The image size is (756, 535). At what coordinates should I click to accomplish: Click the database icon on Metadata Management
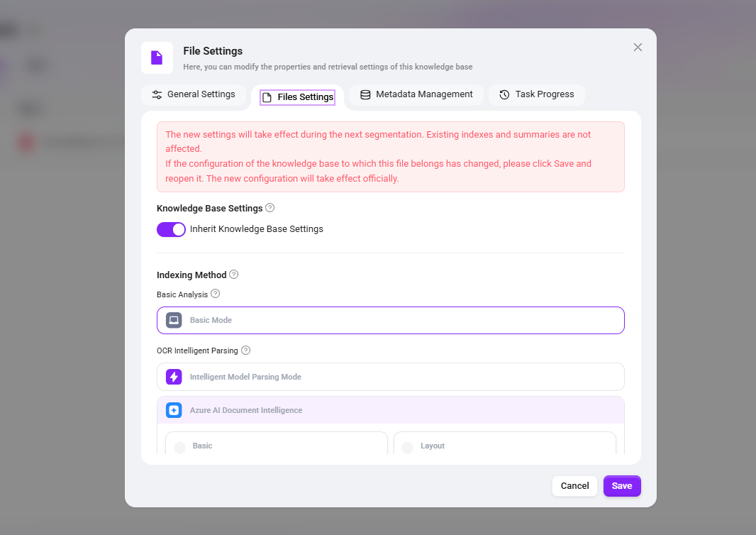(365, 94)
